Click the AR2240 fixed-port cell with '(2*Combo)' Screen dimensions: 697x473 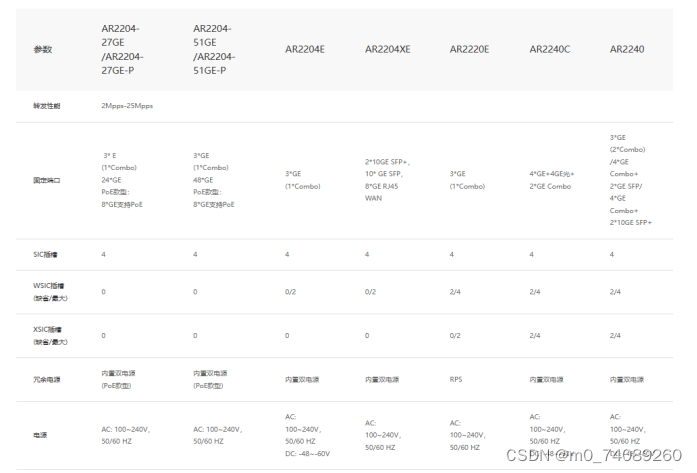click(631, 180)
